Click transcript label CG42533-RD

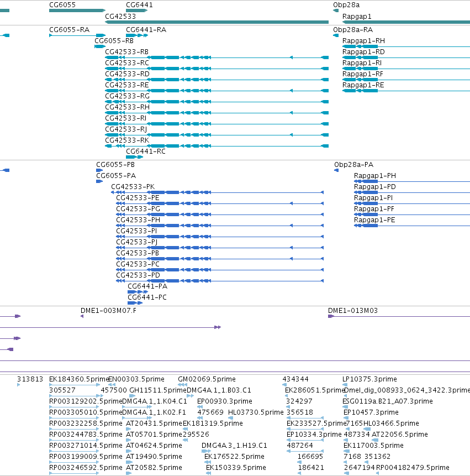127,74
